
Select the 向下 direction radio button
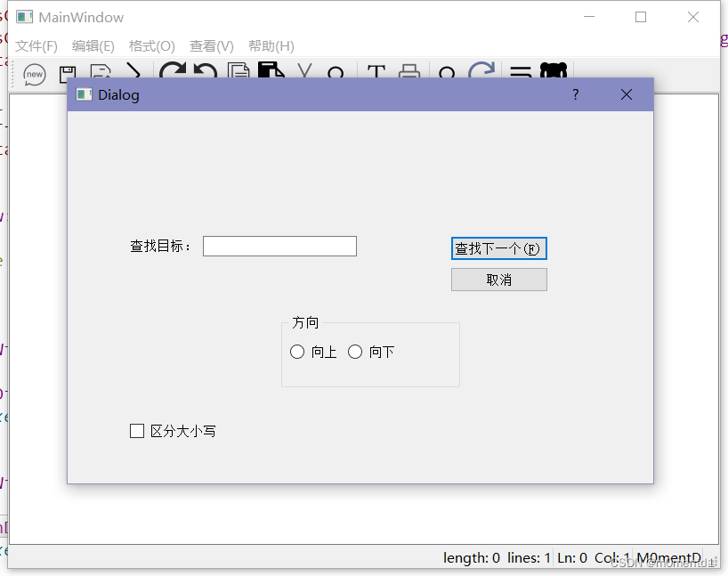[355, 352]
